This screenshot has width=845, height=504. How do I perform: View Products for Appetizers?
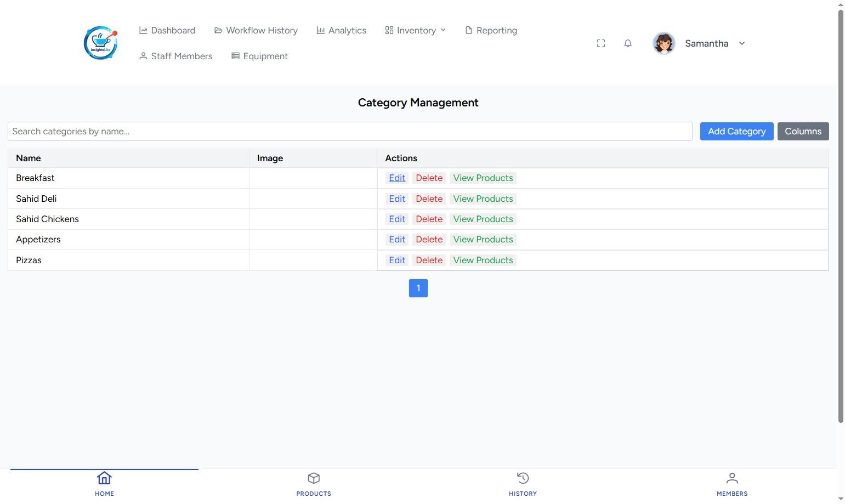point(483,240)
